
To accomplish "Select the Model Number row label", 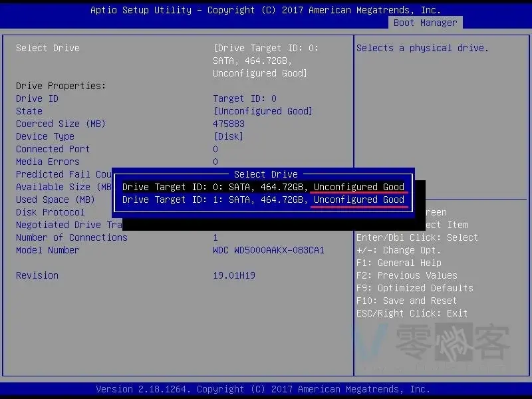I will click(x=48, y=250).
